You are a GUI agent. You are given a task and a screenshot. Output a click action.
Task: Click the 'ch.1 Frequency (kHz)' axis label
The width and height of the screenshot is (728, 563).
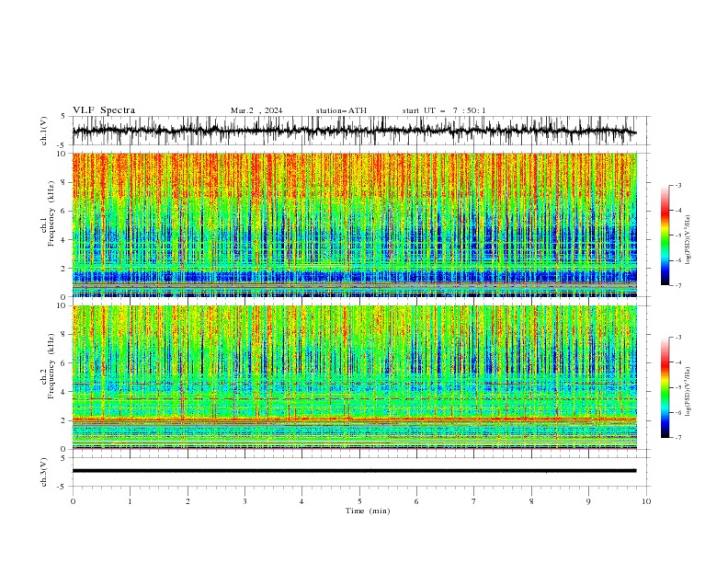coord(48,213)
